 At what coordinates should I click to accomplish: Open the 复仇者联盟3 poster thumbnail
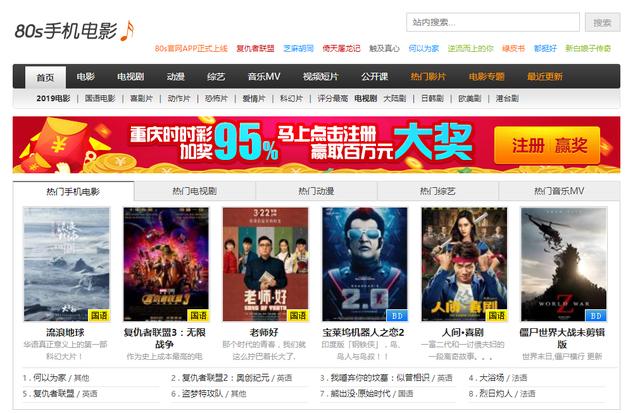click(166, 264)
